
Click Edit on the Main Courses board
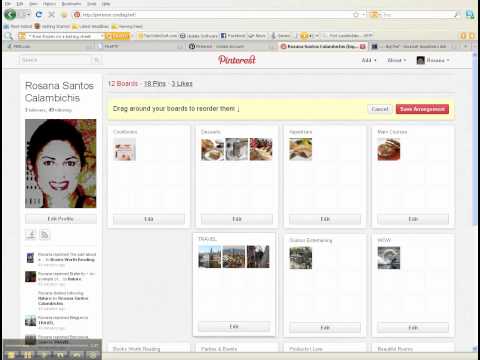(x=413, y=219)
